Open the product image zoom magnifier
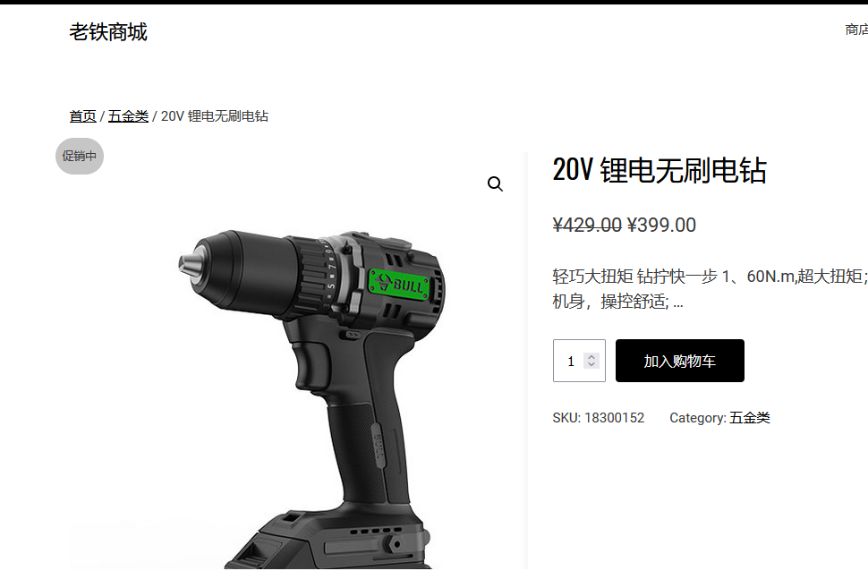868x588 pixels. (x=495, y=183)
